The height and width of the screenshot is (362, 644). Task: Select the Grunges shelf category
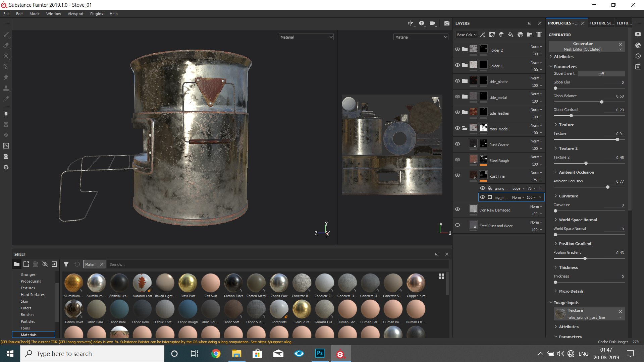[x=28, y=275]
